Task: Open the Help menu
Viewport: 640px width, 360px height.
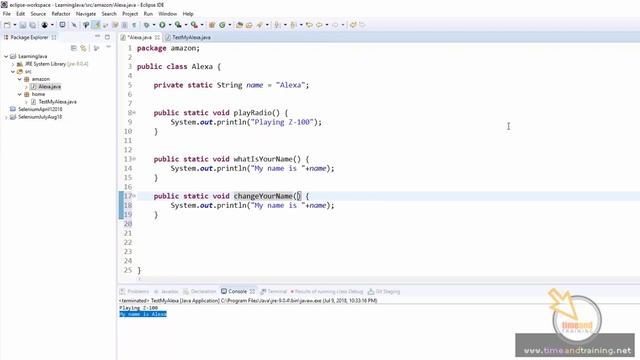Action: pos(188,13)
